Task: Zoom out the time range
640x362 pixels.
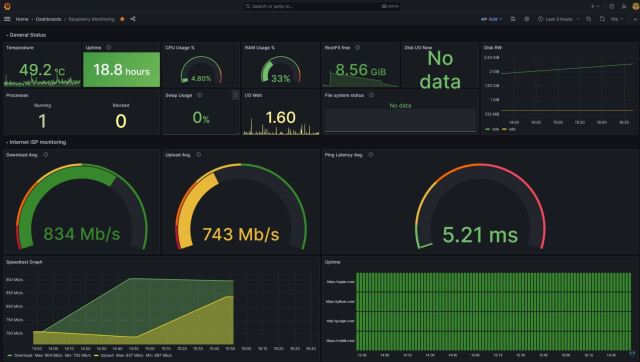Action: point(588,19)
